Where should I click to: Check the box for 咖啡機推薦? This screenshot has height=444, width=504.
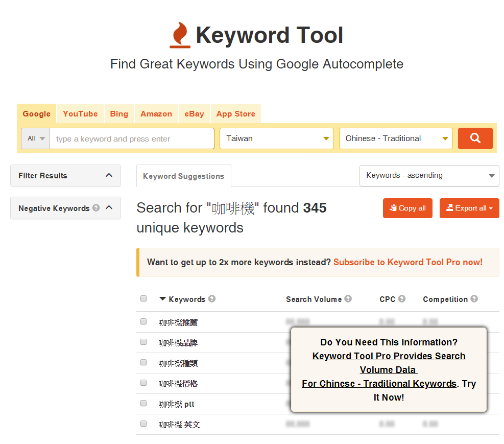(x=143, y=321)
